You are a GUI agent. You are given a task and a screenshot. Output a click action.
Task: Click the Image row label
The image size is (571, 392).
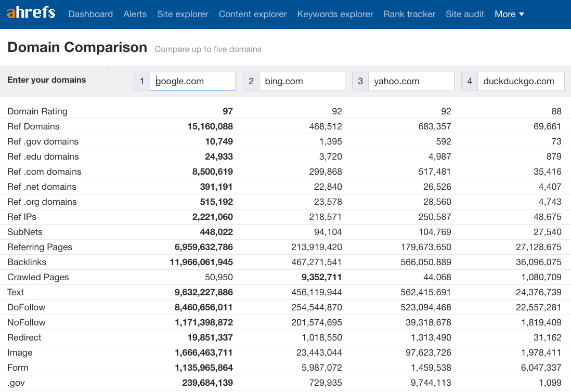pyautogui.click(x=20, y=352)
